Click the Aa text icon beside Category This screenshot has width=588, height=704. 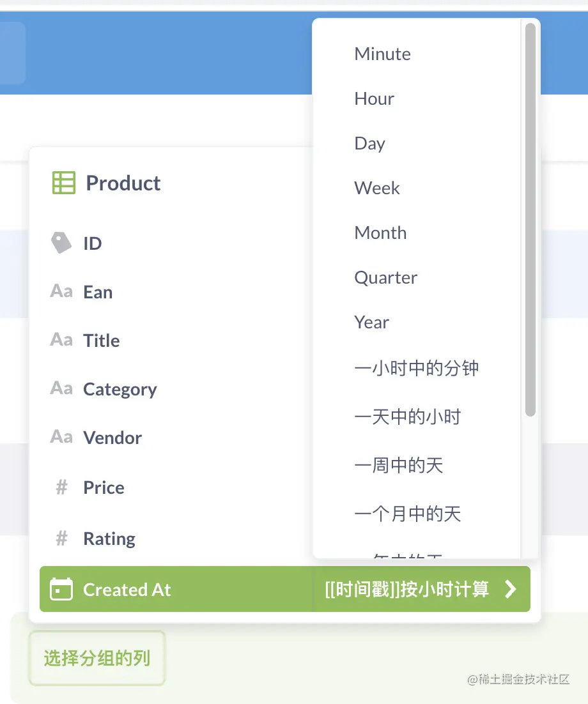coord(61,388)
